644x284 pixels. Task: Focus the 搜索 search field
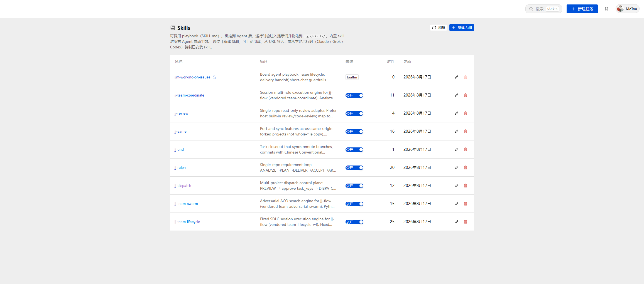(x=543, y=9)
